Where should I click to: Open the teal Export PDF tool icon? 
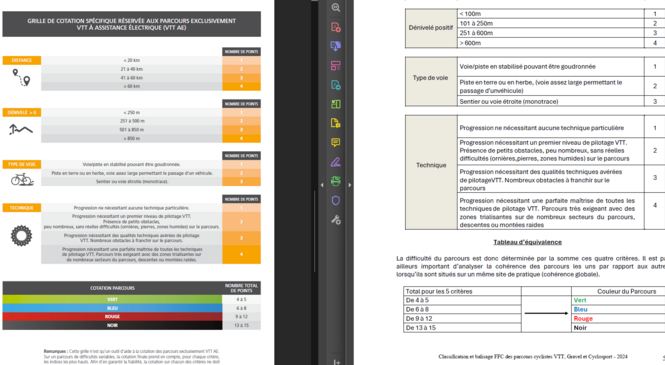tap(335, 85)
